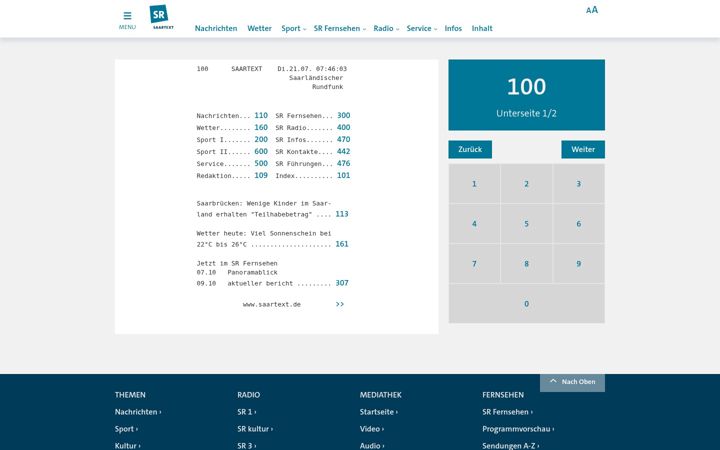Open page 307 aktueller bericht
The width and height of the screenshot is (720, 450).
(x=342, y=283)
